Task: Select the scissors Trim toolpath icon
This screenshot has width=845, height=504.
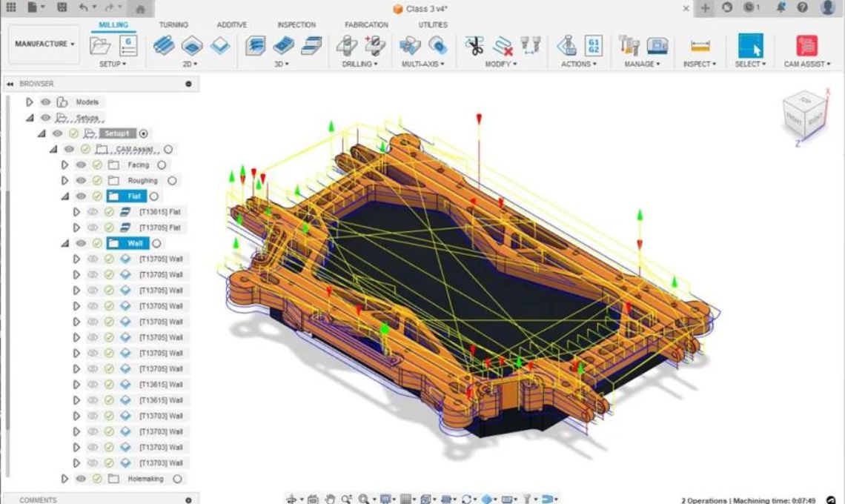Action: 474,46
